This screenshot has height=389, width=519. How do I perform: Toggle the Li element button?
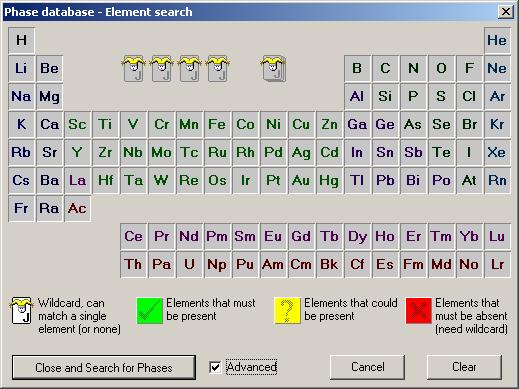pyautogui.click(x=22, y=68)
